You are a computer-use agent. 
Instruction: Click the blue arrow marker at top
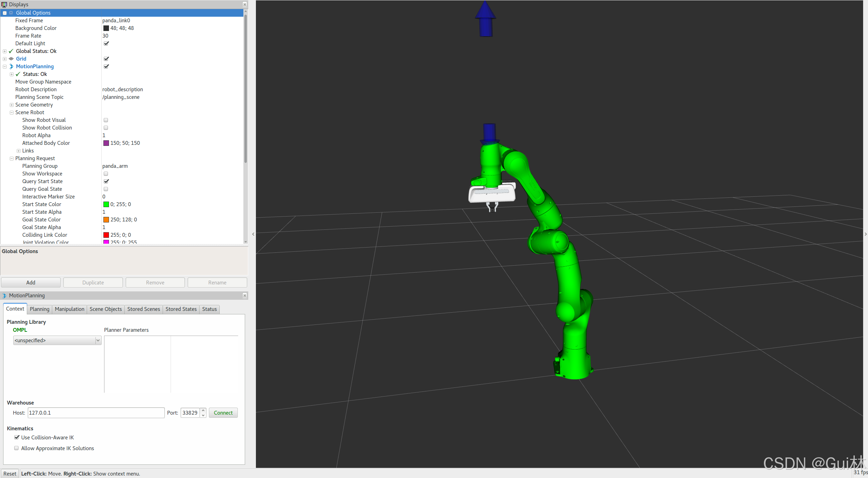pyautogui.click(x=485, y=19)
